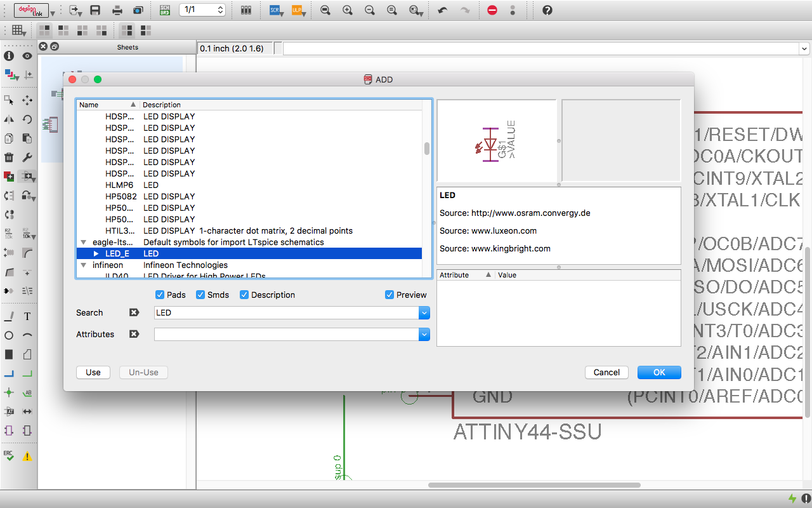Select the Info tool in left toolbar
Screen dimensions: 812x508
click(9, 56)
